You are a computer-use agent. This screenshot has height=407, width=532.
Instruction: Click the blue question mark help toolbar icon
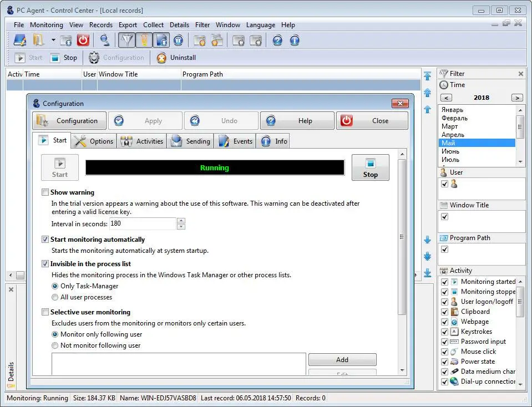[x=277, y=40]
